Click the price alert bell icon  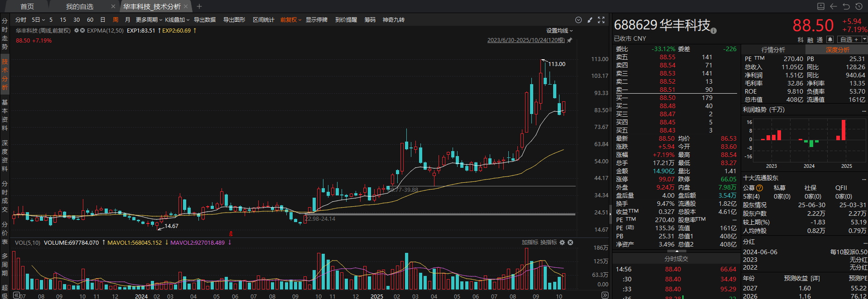pyautogui.click(x=830, y=39)
